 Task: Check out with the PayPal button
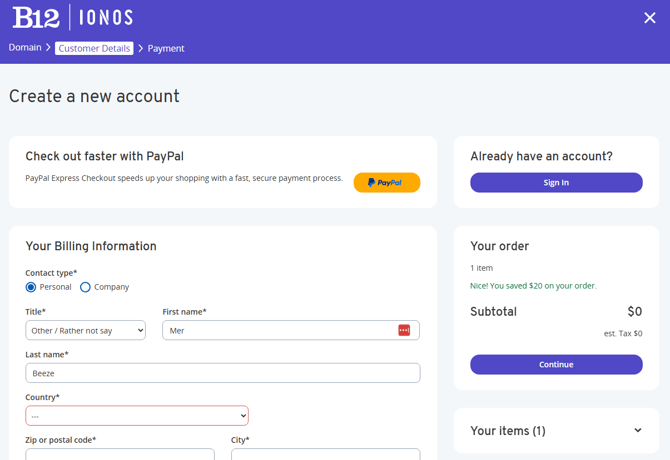pos(386,182)
